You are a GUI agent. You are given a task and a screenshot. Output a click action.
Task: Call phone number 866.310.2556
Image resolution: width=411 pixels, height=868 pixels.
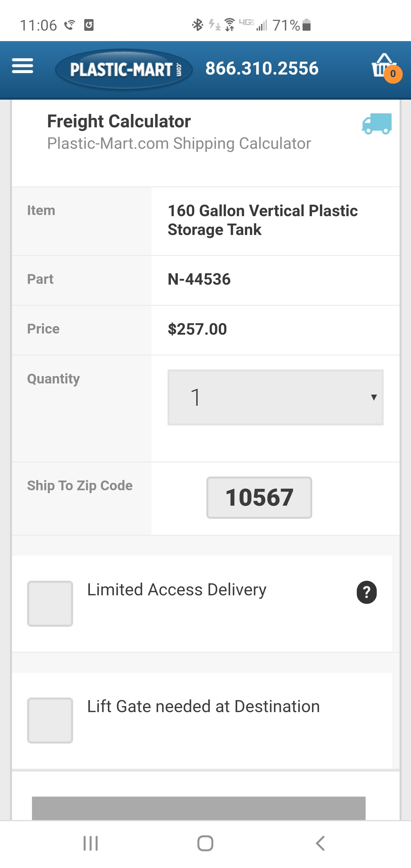tap(262, 69)
